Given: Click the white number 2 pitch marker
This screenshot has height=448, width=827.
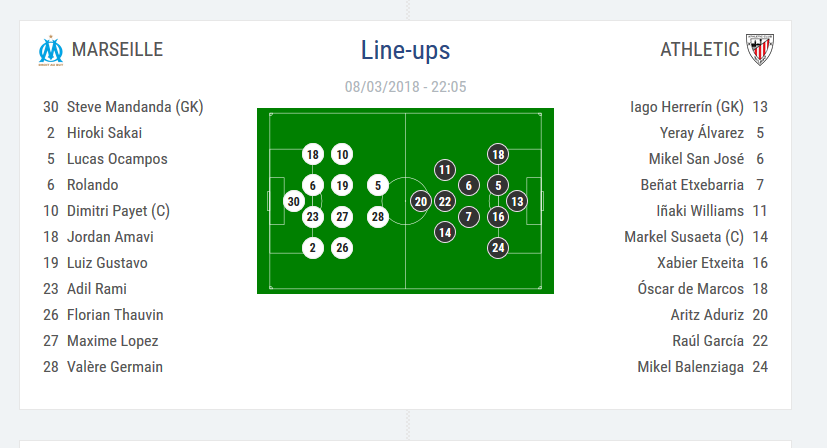Looking at the screenshot, I should click(313, 248).
